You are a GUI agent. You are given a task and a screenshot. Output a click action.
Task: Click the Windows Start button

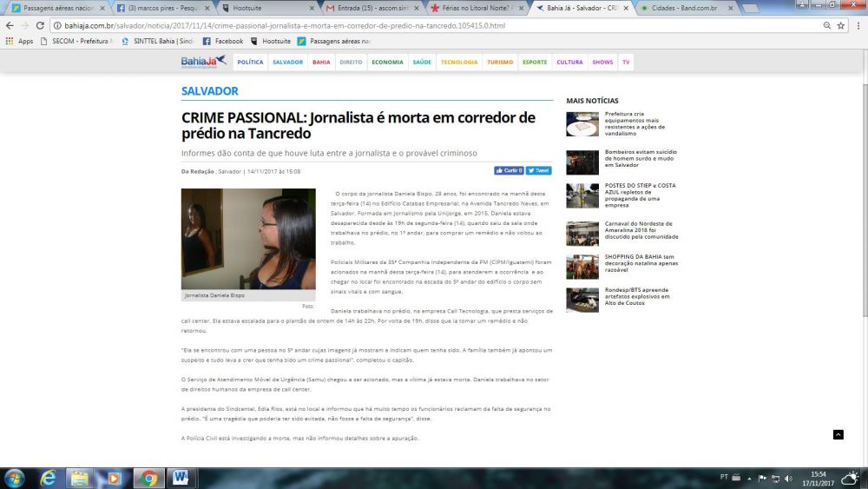tap(15, 478)
